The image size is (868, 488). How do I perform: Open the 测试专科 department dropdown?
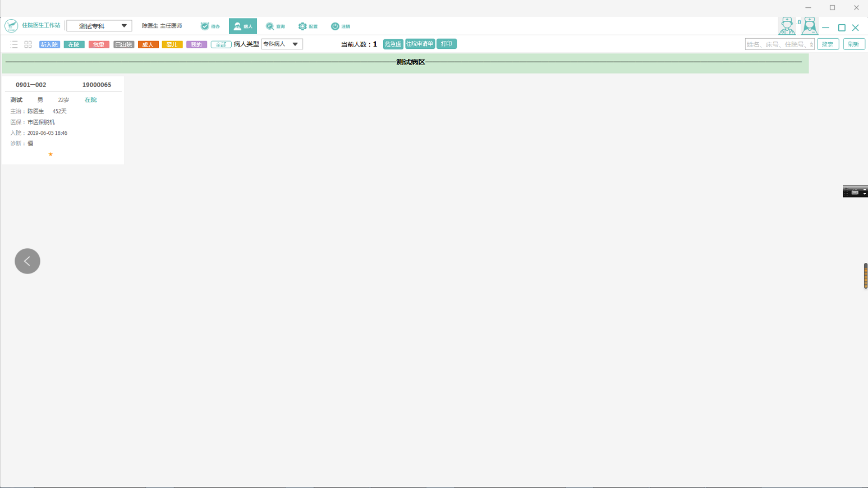[99, 25]
